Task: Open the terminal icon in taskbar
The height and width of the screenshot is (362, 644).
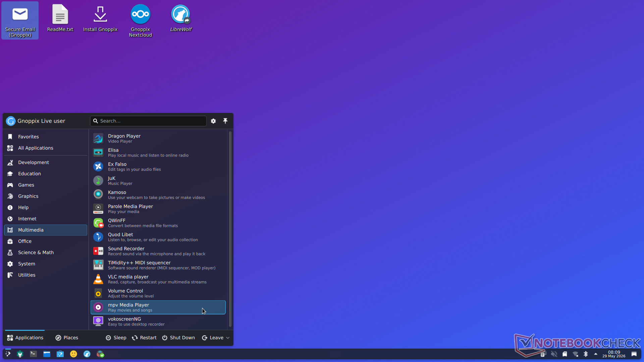Action: (33, 354)
